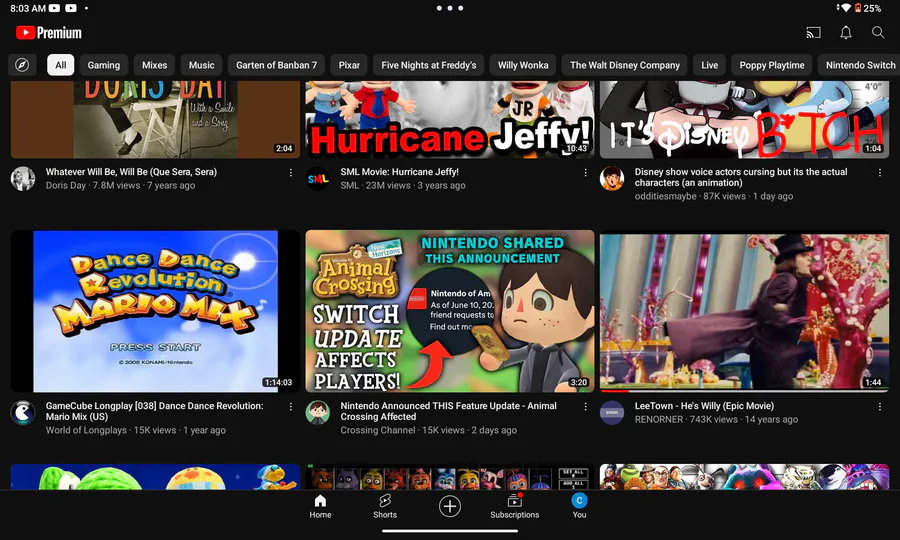The image size is (900, 540).
Task: Open the Shorts tab
Action: coord(385,506)
